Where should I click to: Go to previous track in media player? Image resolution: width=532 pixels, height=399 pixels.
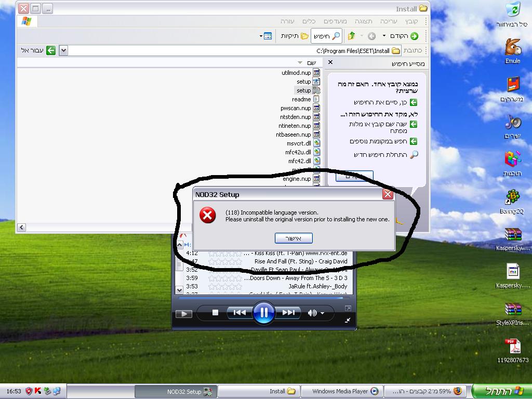[x=239, y=313]
